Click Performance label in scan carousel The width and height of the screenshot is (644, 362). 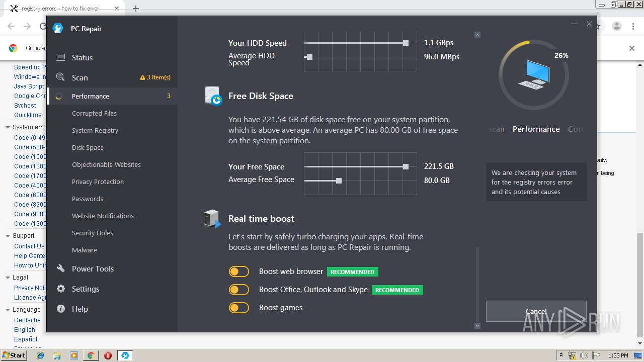pos(536,129)
